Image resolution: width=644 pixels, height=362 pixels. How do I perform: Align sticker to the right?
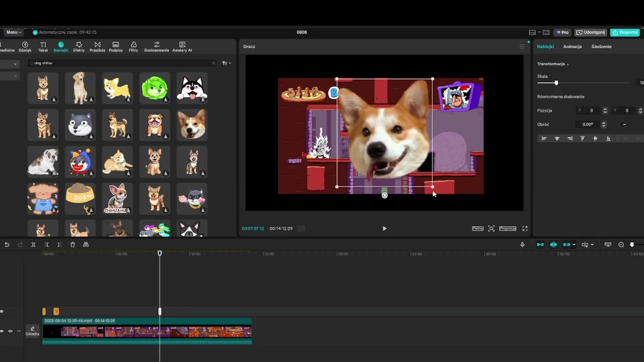(570, 138)
